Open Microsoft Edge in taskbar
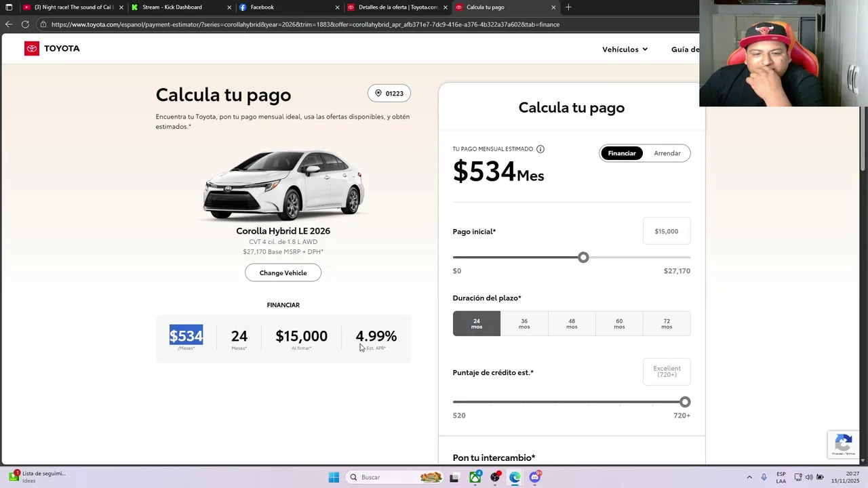Image resolution: width=868 pixels, height=488 pixels. pos(515,477)
